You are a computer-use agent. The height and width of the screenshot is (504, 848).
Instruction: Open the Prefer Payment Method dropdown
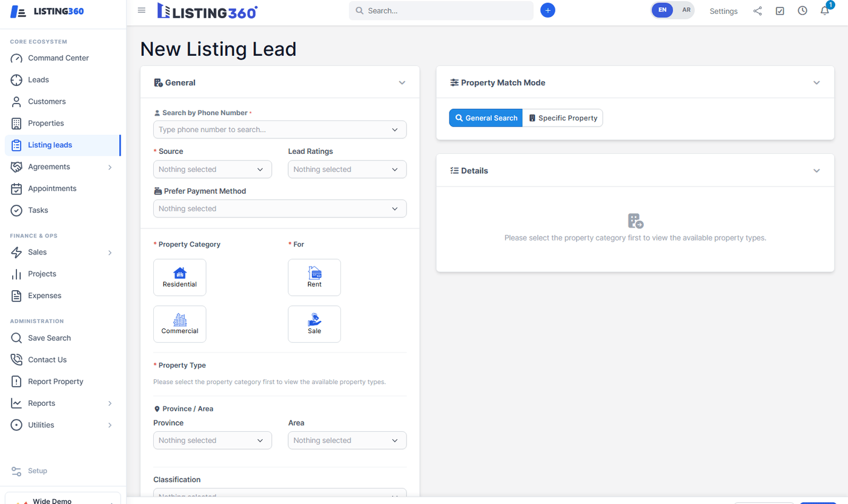point(280,208)
